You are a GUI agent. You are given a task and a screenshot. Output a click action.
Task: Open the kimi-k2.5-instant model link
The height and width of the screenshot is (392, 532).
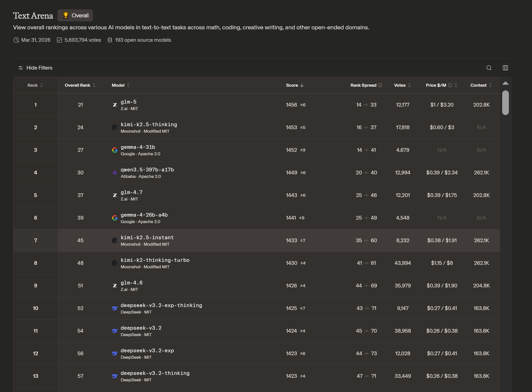coord(147,237)
